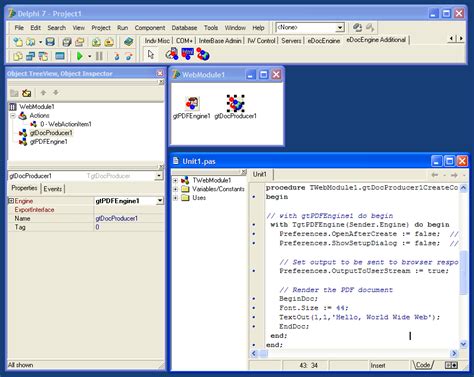This screenshot has height=377, width=474.
Task: Click the Trace Into debugger icon
Action: [116, 56]
